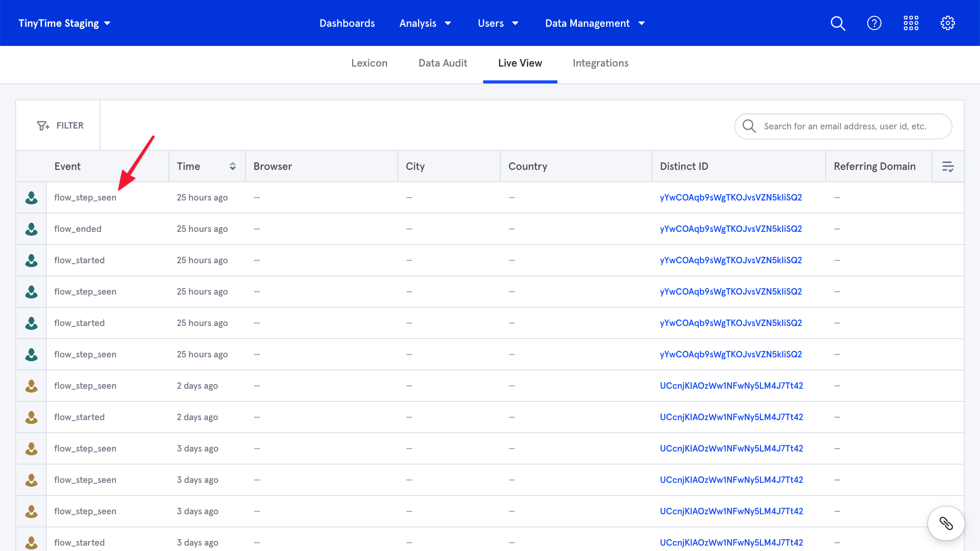This screenshot has width=980, height=551.
Task: Click the magnifier icon in the user search box
Action: pos(749,126)
